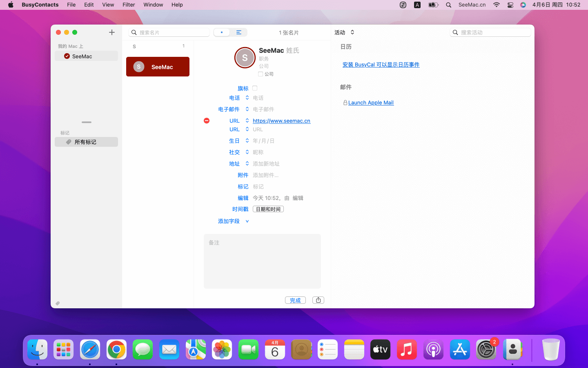Click the sidebar divider resize handle
The width and height of the screenshot is (588, 368).
click(87, 122)
